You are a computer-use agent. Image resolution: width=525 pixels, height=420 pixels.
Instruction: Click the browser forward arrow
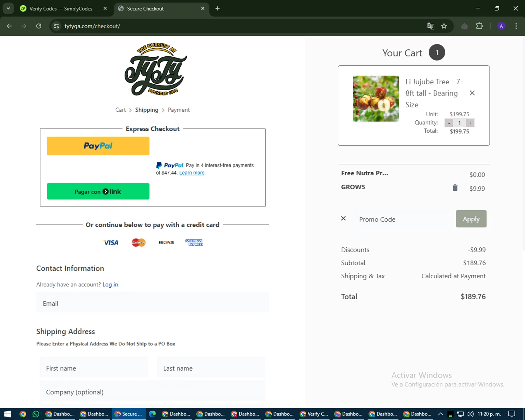click(24, 26)
